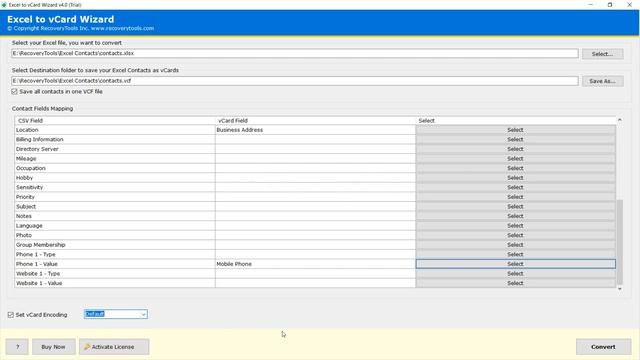
Task: Click Select button for Mileage row
Action: (516, 159)
